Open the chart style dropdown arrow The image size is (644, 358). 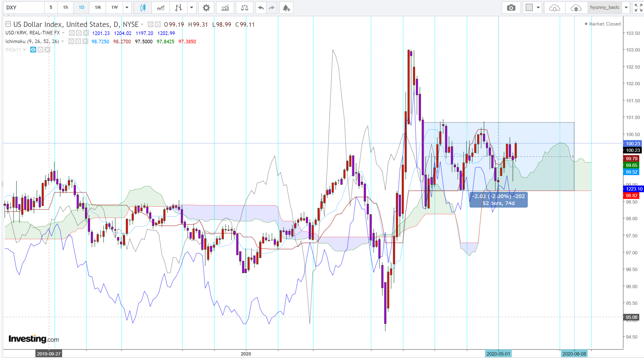coord(192,7)
